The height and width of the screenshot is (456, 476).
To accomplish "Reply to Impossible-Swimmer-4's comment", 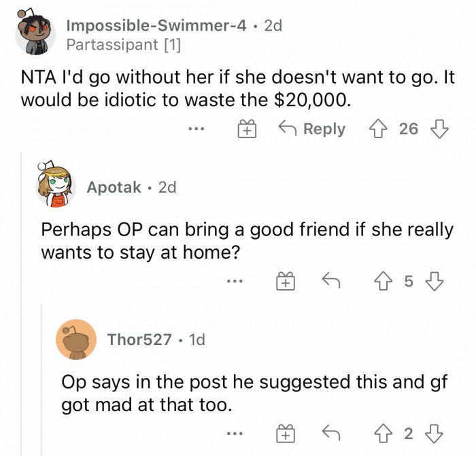I will (x=313, y=129).
